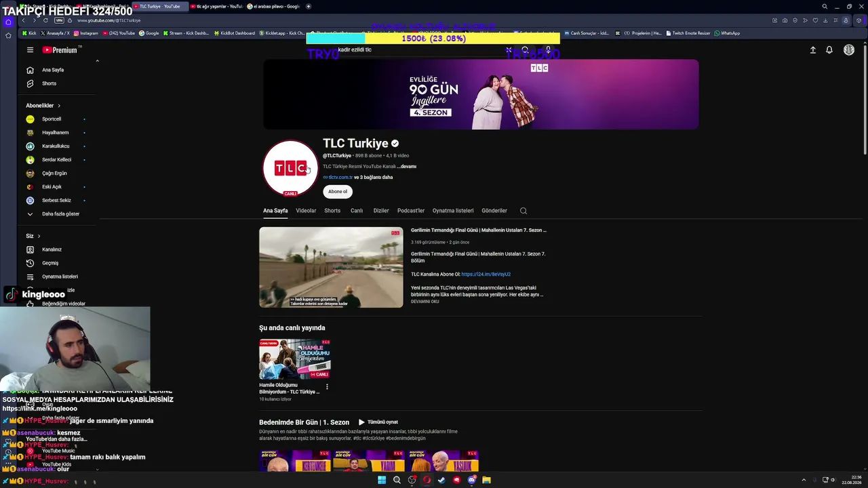
Task: Switch to the channel Shorts tab
Action: click(332, 211)
